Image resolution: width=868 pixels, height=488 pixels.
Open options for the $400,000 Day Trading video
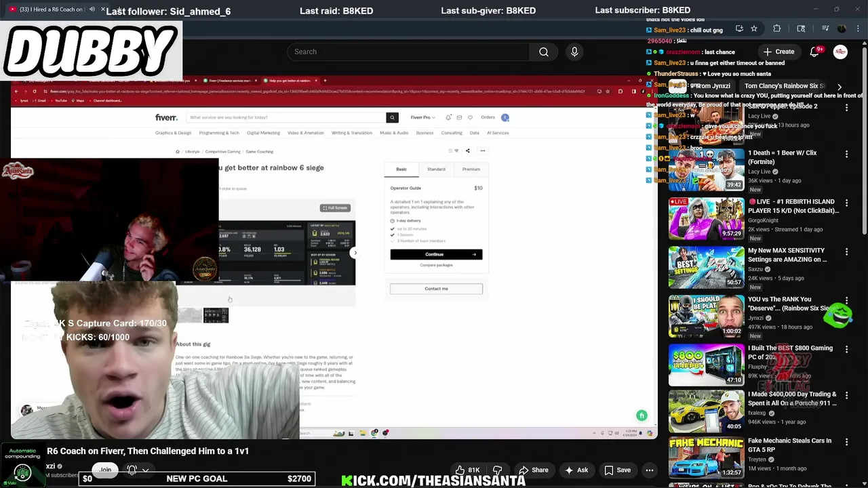[846, 395]
